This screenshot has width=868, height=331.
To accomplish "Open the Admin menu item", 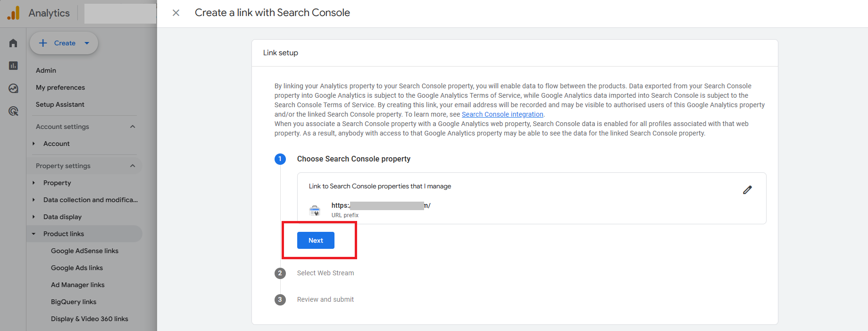I will pyautogui.click(x=46, y=70).
